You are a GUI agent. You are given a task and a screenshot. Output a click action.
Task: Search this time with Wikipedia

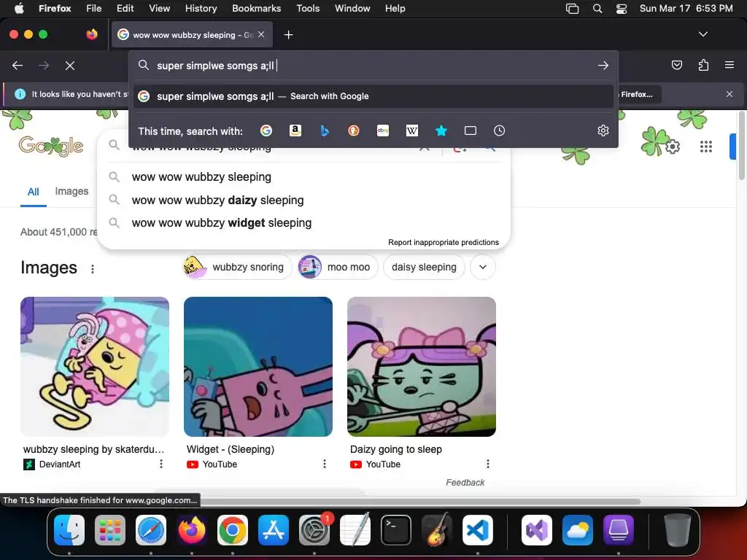412,131
